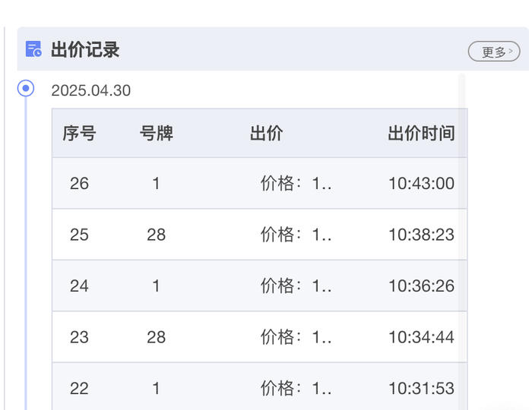This screenshot has width=532, height=410.
Task: Select bid row number 26
Action: [x=79, y=184]
